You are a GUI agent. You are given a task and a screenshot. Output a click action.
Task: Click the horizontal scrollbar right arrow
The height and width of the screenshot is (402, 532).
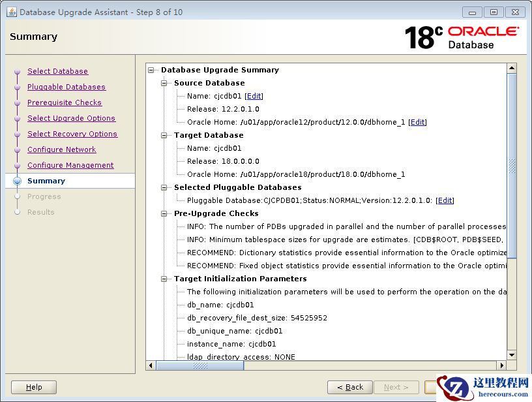pos(502,365)
